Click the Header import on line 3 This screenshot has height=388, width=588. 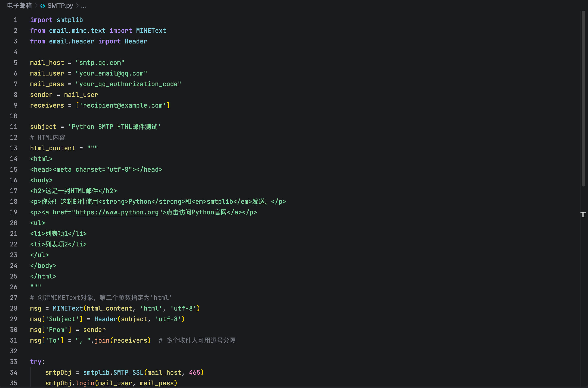[x=136, y=41]
